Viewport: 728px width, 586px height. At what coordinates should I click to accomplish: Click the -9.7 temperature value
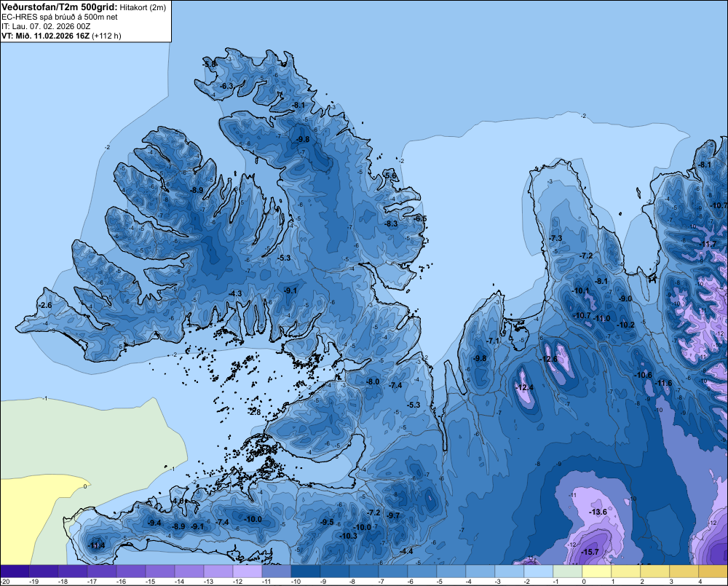tap(393, 515)
